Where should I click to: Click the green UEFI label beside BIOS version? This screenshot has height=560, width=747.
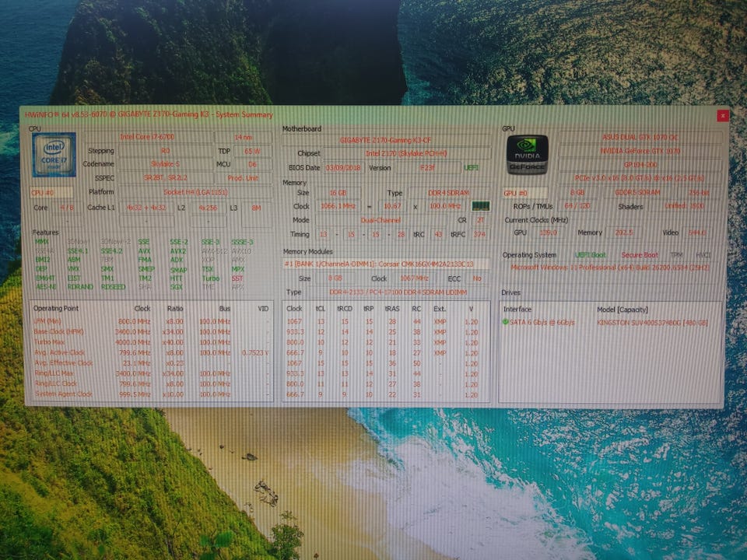click(x=471, y=168)
